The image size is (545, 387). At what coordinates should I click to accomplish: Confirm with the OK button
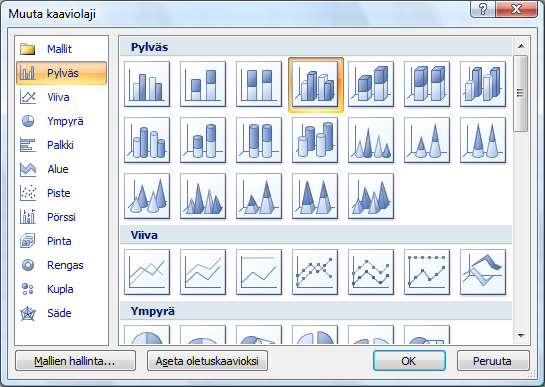409,361
